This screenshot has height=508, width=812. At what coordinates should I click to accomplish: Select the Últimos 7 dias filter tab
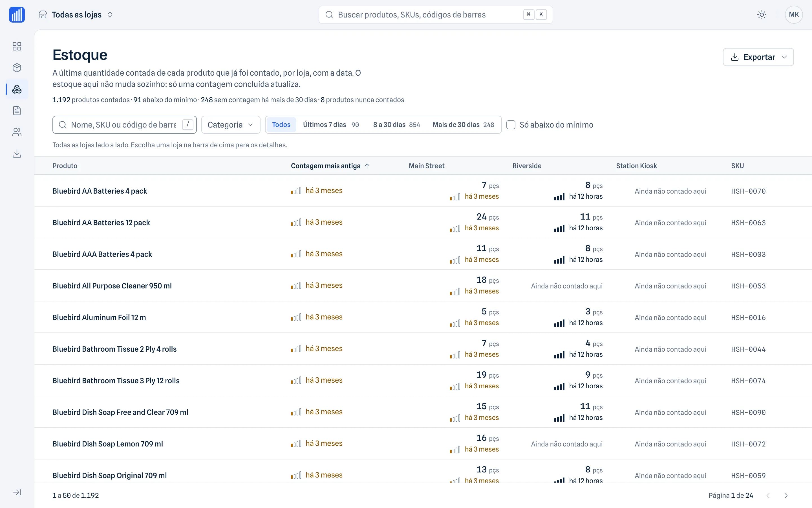331,125
